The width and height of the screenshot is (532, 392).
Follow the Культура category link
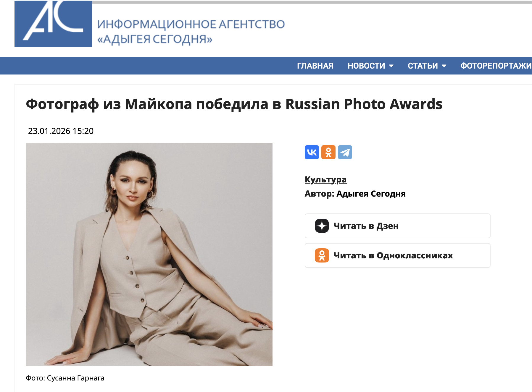click(x=325, y=179)
